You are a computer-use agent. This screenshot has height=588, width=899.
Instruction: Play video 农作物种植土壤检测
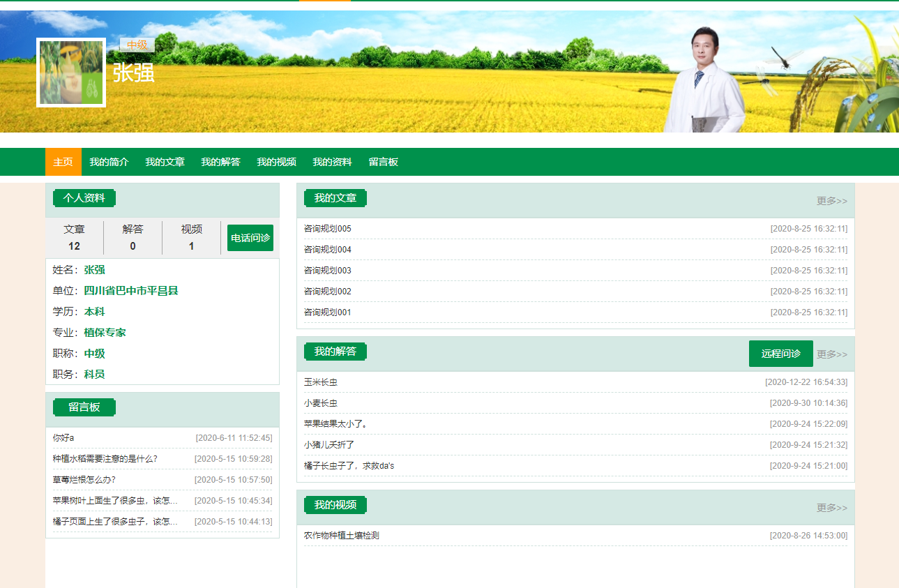pos(342,536)
